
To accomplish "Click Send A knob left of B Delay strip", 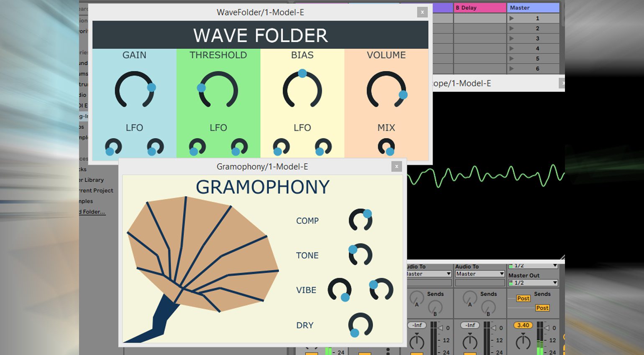I will (417, 298).
